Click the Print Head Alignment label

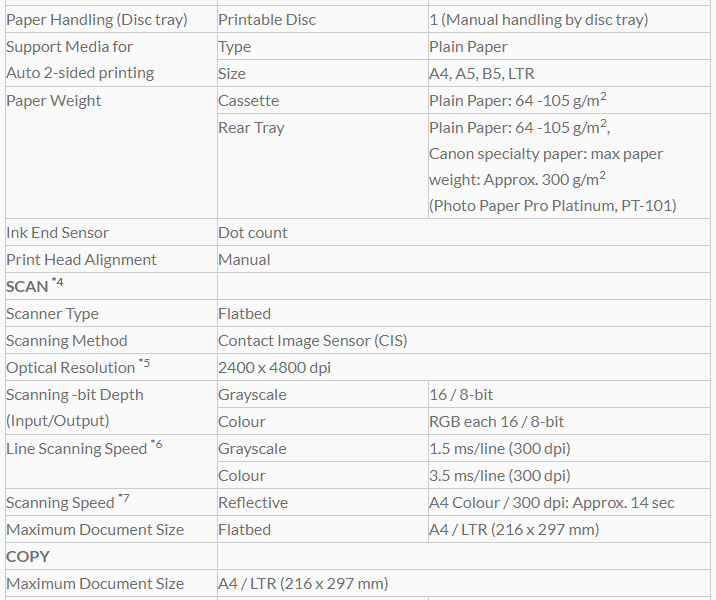point(81,260)
